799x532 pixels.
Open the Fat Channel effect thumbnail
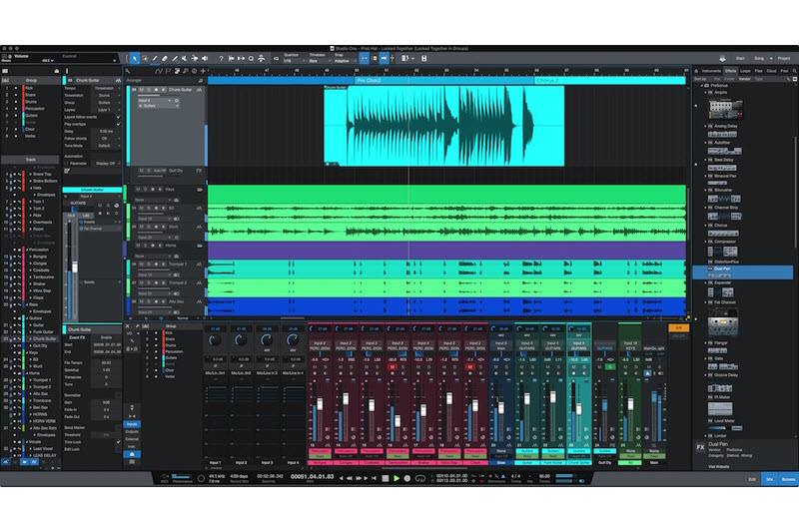pyautogui.click(x=722, y=321)
